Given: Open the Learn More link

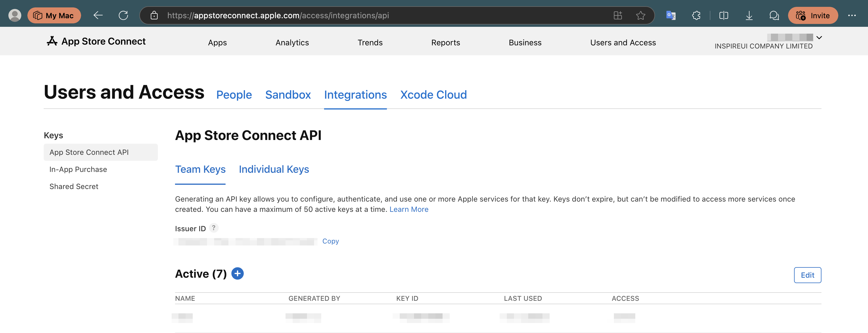Looking at the screenshot, I should click(409, 210).
